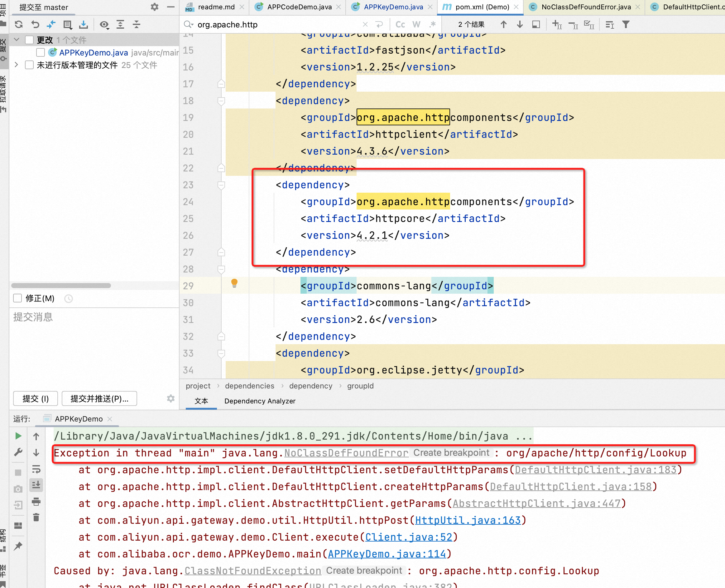Open DefaultHttpClient.java:183 stack link

pyautogui.click(x=595, y=470)
